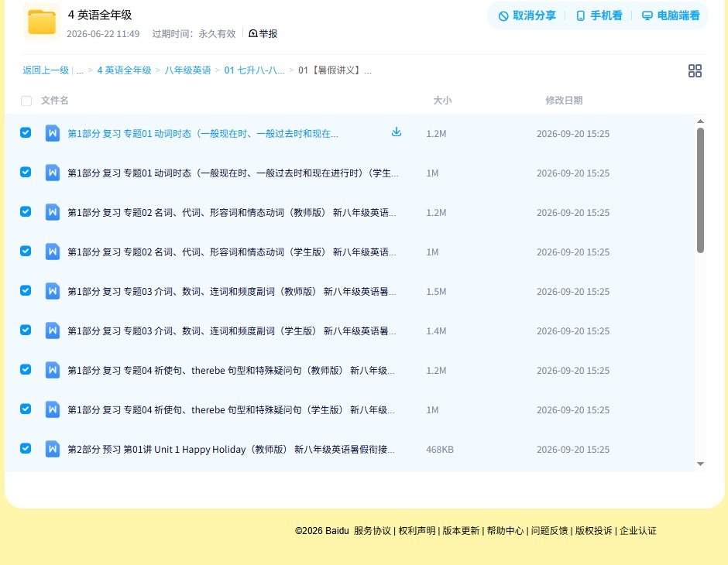Image resolution: width=728 pixels, height=565 pixels.
Task: Click the file list scrollbar thumb
Action: click(x=700, y=190)
